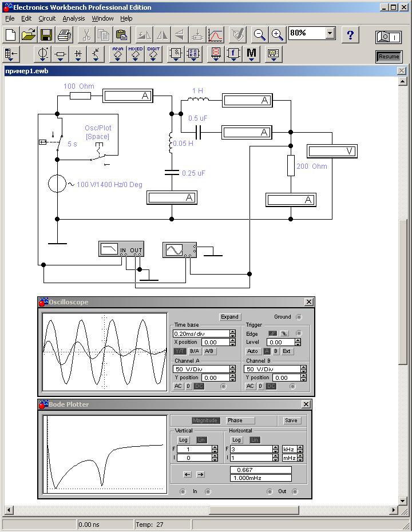Image resolution: width=412 pixels, height=532 pixels.
Task: Create subcircuit toolbar icon
Action: click(x=197, y=35)
